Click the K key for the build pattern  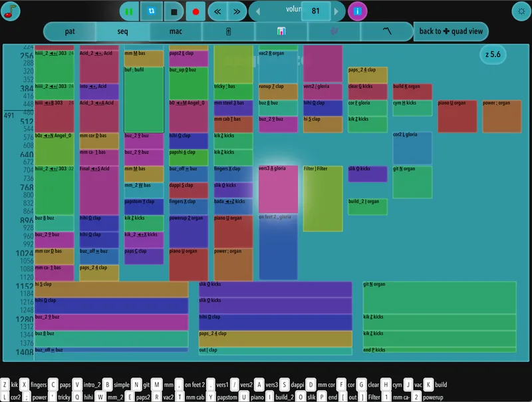coord(428,385)
